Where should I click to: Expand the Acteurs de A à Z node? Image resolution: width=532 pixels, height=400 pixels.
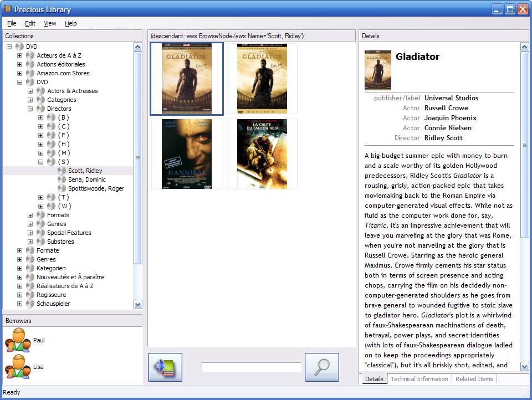click(x=20, y=55)
